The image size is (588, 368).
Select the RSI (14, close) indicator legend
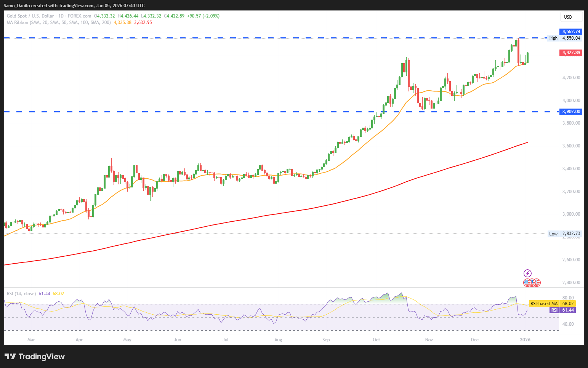[x=21, y=294]
